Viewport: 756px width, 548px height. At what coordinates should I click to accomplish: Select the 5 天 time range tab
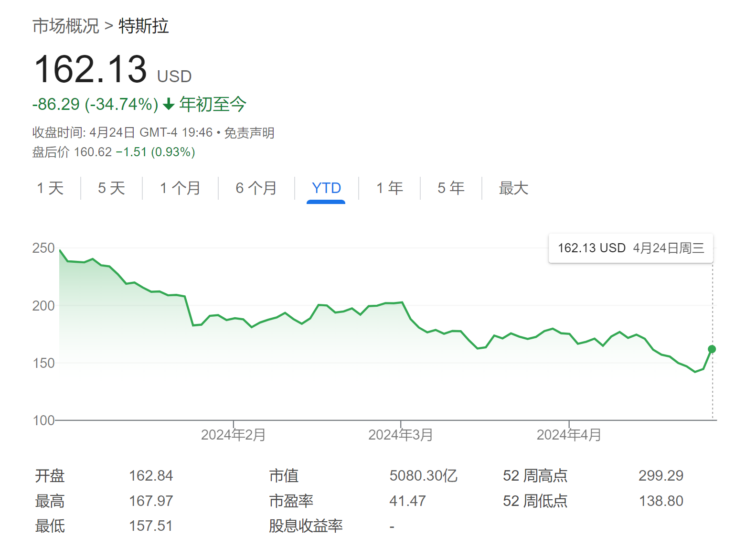[111, 188]
